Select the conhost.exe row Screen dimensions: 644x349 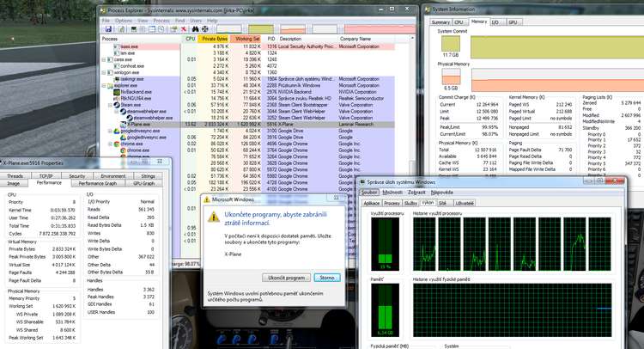[x=248, y=66]
